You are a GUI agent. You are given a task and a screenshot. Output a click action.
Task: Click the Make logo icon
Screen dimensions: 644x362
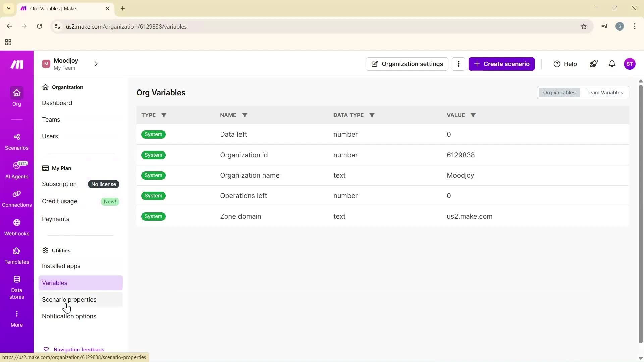[x=16, y=64]
